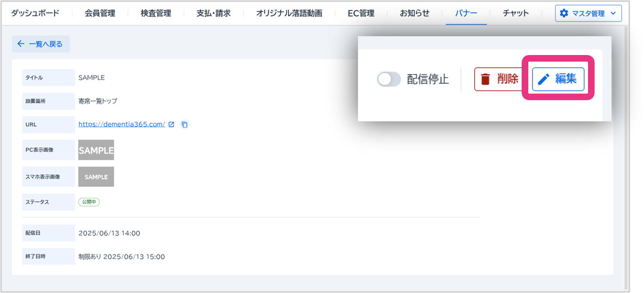Viewport: 644px width, 293px height.
Task: Expand the マスタ管理 dropdown chevron
Action: coord(612,13)
